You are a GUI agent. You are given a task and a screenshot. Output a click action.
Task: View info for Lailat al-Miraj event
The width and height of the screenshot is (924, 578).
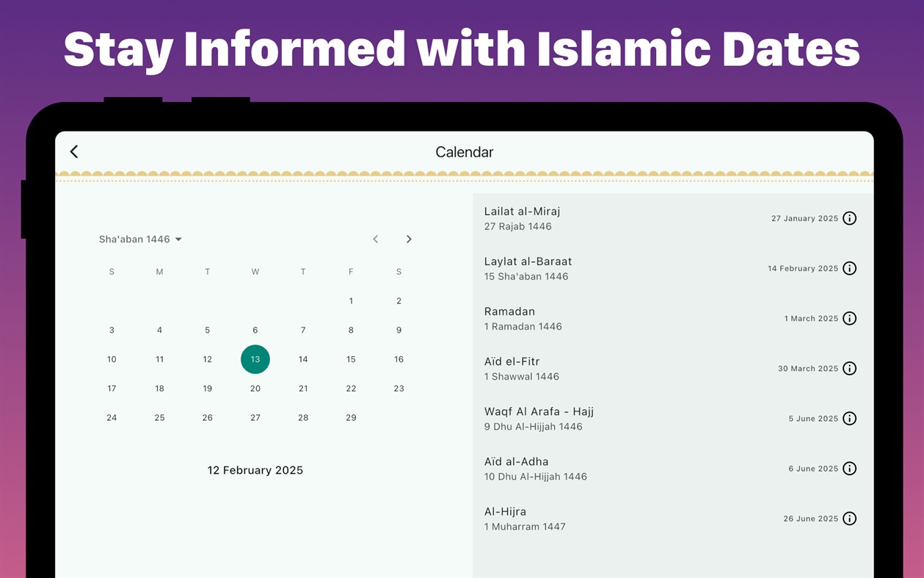(849, 218)
